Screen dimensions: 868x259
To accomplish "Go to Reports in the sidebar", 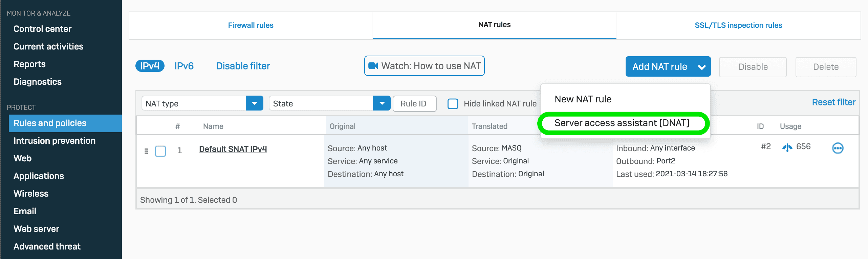I will (29, 64).
